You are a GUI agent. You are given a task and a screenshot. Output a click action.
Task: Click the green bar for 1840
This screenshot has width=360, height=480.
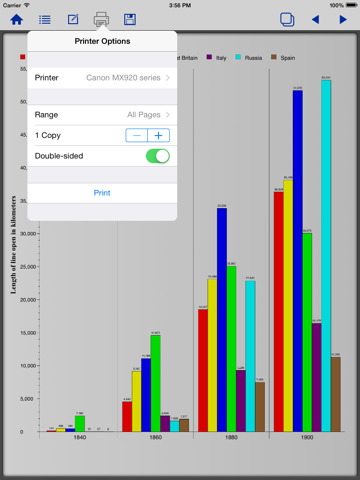tap(80, 424)
